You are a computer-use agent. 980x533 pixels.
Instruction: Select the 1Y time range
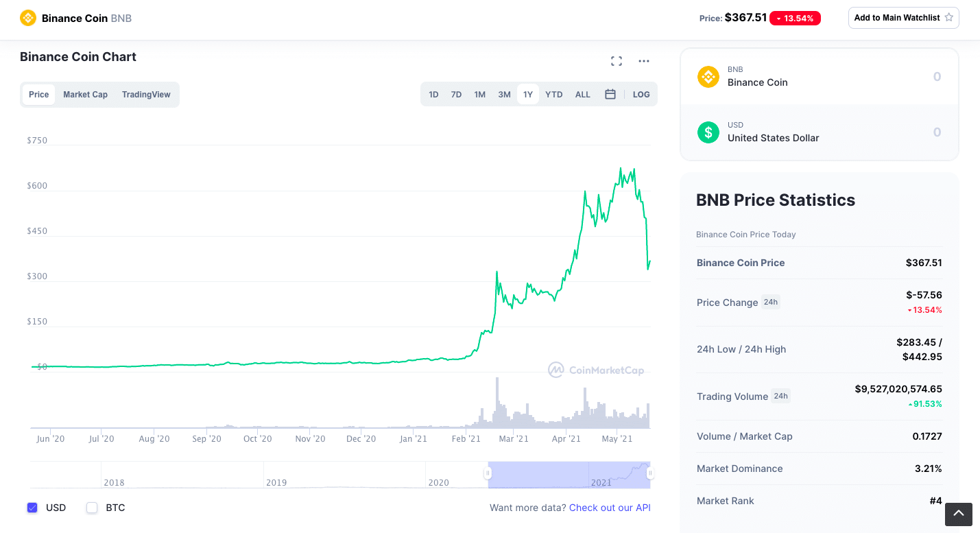coord(528,95)
